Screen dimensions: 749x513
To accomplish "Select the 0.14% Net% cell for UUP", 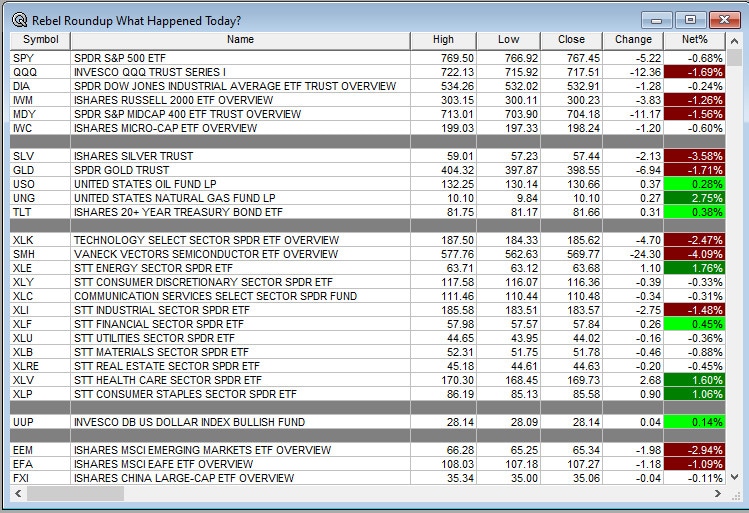I will click(695, 422).
